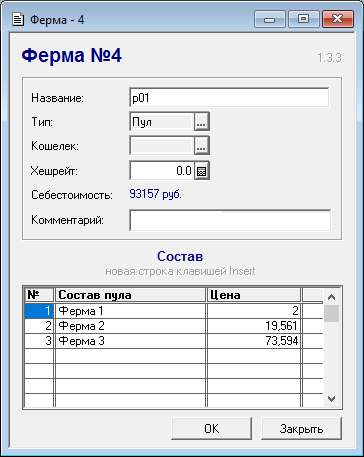Open the Кошелек selection ellipsis button
This screenshot has height=457, width=364.
[202, 146]
